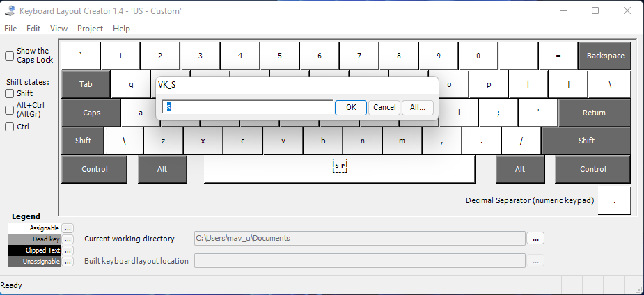Click the q key
The width and height of the screenshot is (644, 295).
(132, 84)
